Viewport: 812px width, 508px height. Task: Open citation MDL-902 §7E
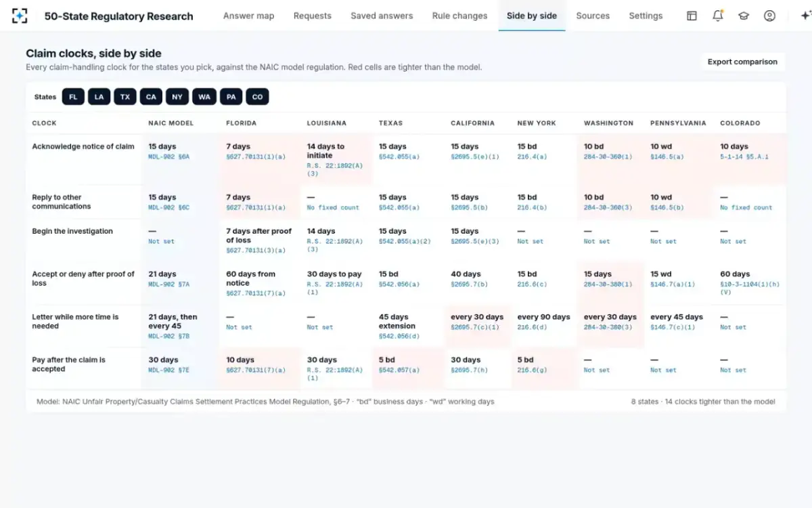pos(169,370)
